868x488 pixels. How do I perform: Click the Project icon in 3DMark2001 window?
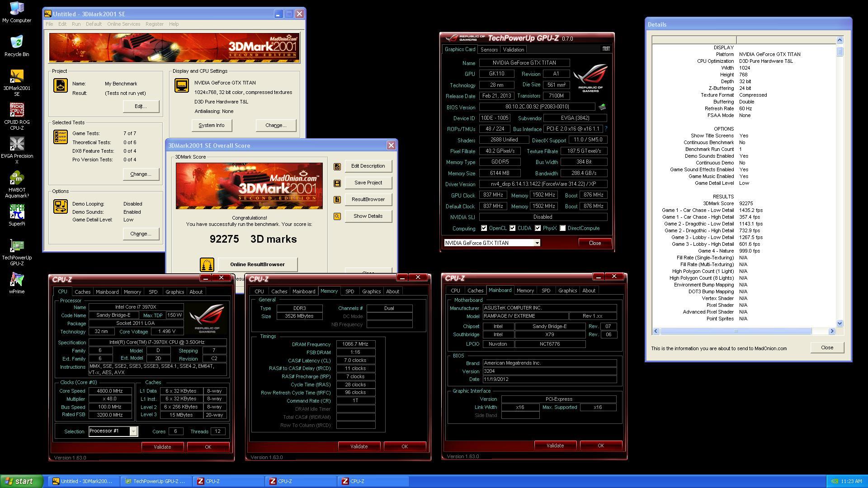click(61, 85)
